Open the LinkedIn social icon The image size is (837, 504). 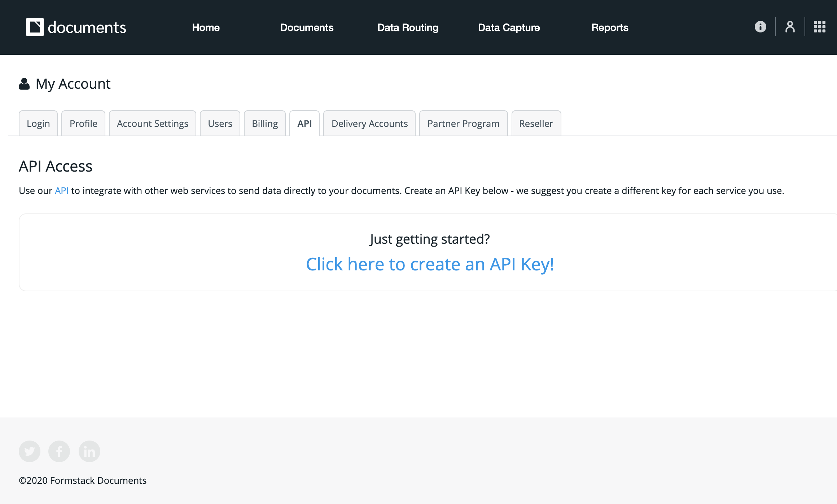89,451
